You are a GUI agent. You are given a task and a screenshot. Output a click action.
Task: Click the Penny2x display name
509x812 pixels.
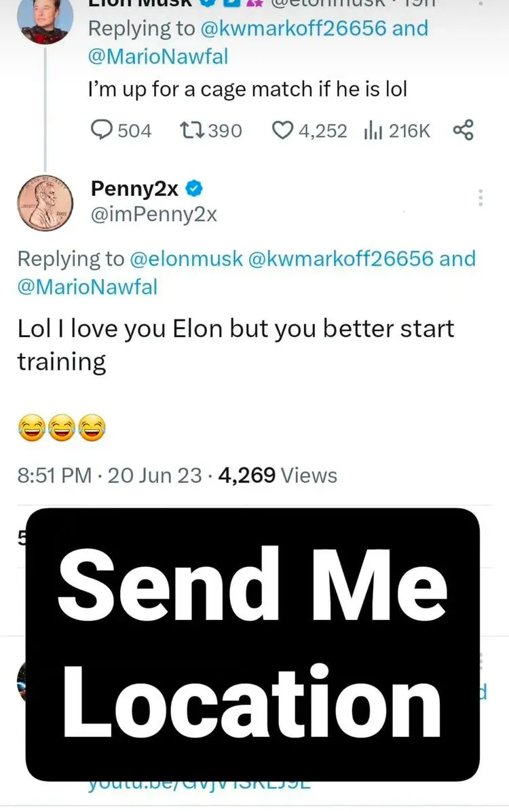click(135, 189)
